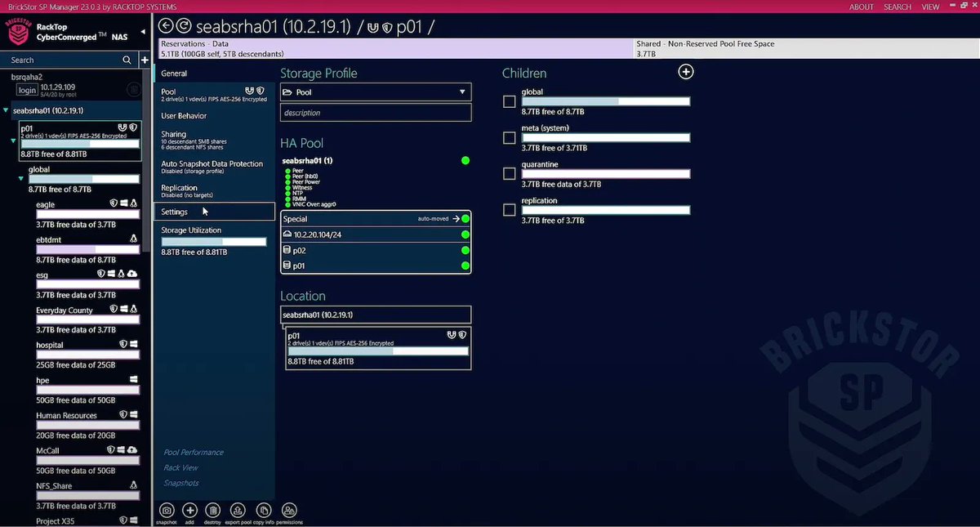Select the User Behavior tab
This screenshot has height=527, width=980.
pos(214,116)
